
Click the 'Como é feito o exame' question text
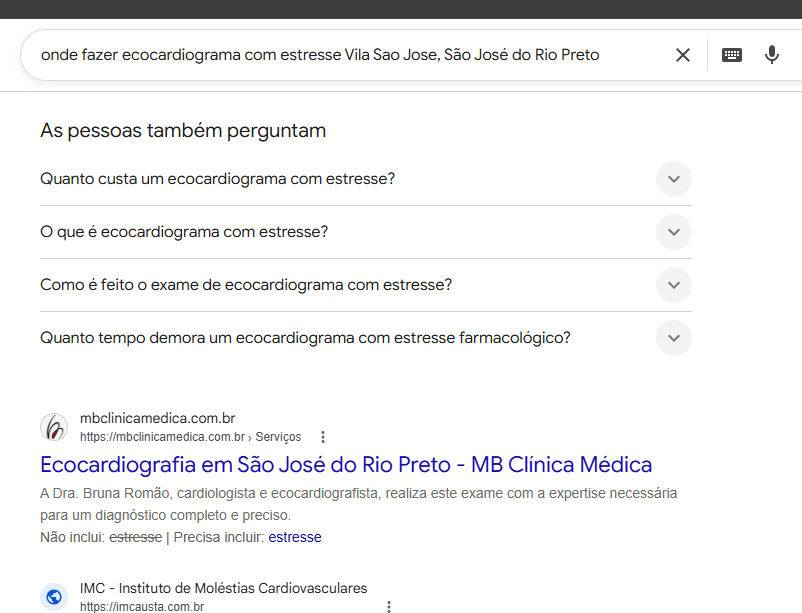pos(246,285)
